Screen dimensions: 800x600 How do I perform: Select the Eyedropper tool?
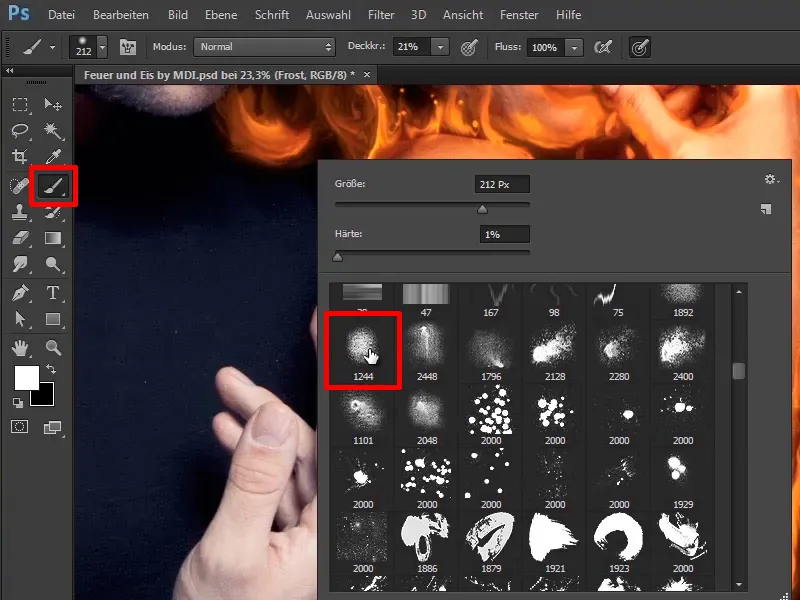(x=53, y=156)
